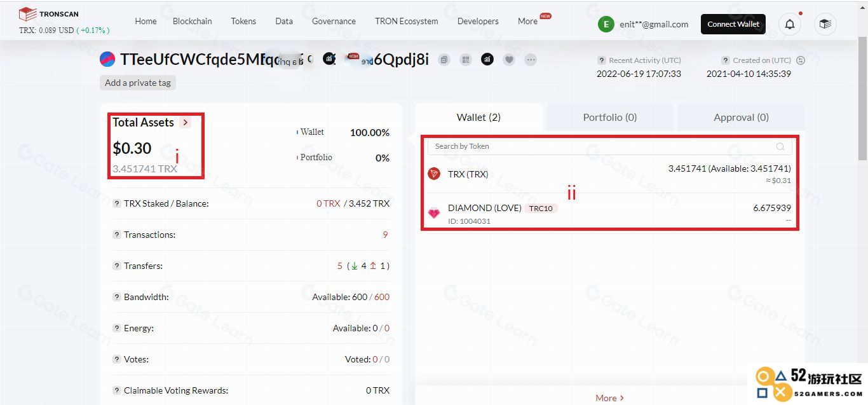Open the Tokens menu
Viewport: 868px width, 405px height.
coord(243,21)
